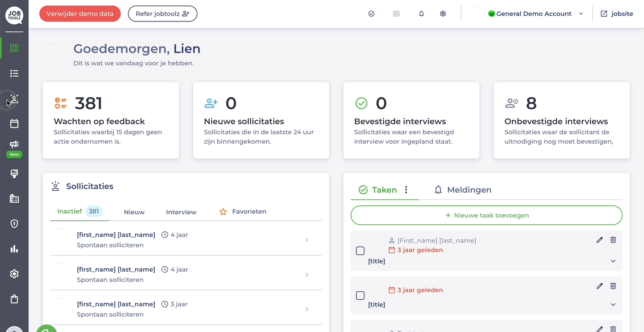Viewport: 644px width, 332px height.
Task: Open the bar chart statistics icon in sidebar
Action: (x=14, y=249)
